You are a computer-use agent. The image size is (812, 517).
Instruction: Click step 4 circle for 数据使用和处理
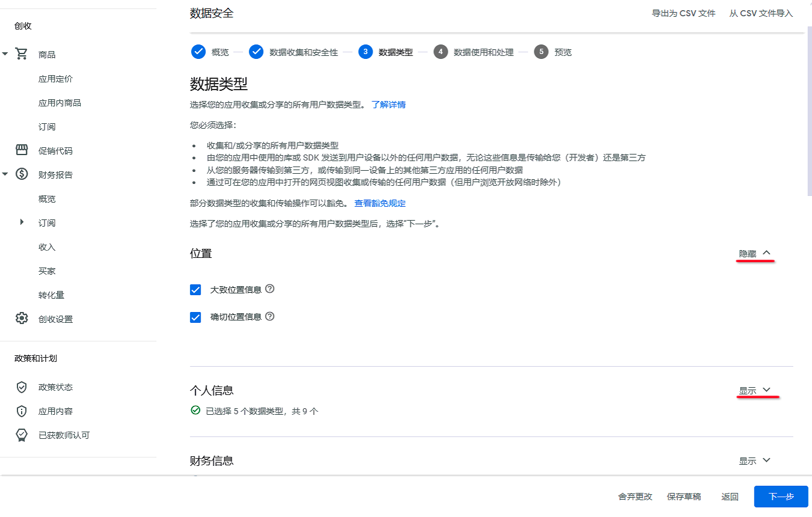pyautogui.click(x=441, y=52)
